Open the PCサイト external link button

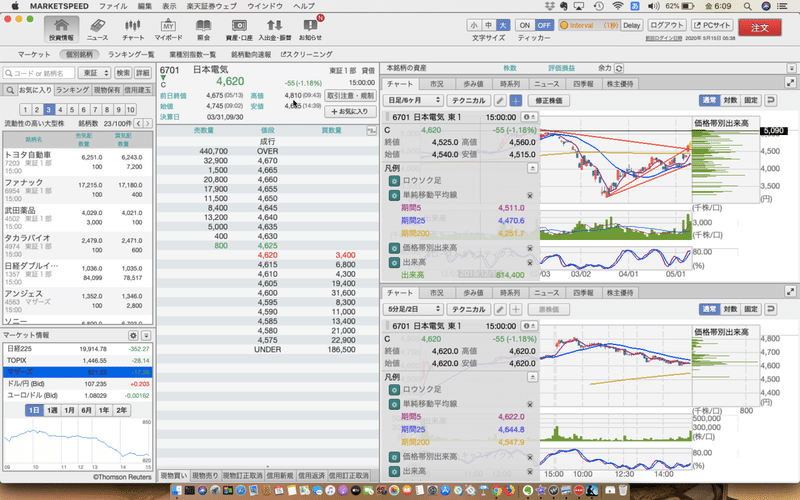click(712, 25)
